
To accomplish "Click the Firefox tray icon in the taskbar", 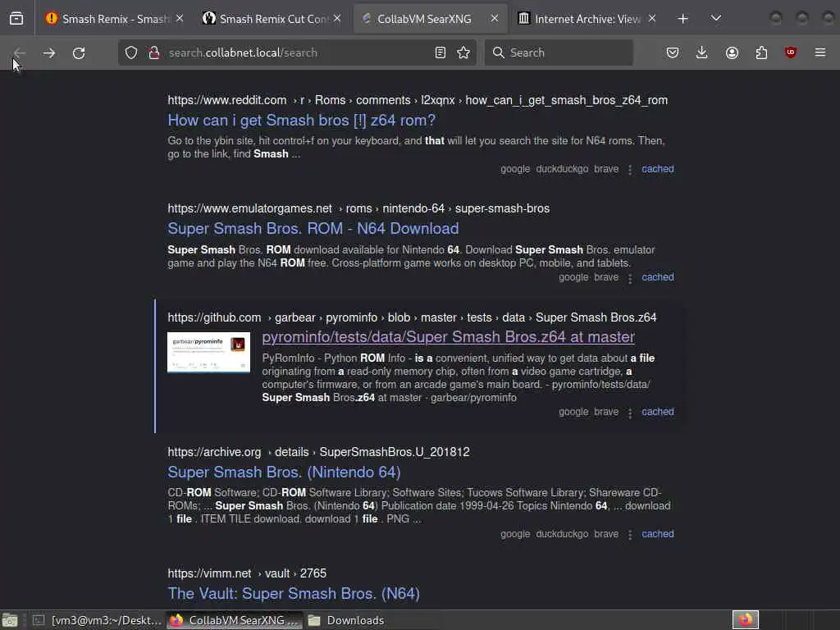I will click(x=746, y=620).
